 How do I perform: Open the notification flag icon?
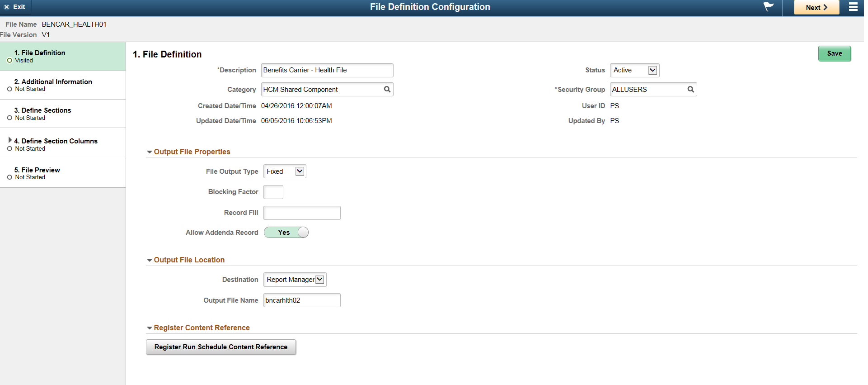(768, 7)
